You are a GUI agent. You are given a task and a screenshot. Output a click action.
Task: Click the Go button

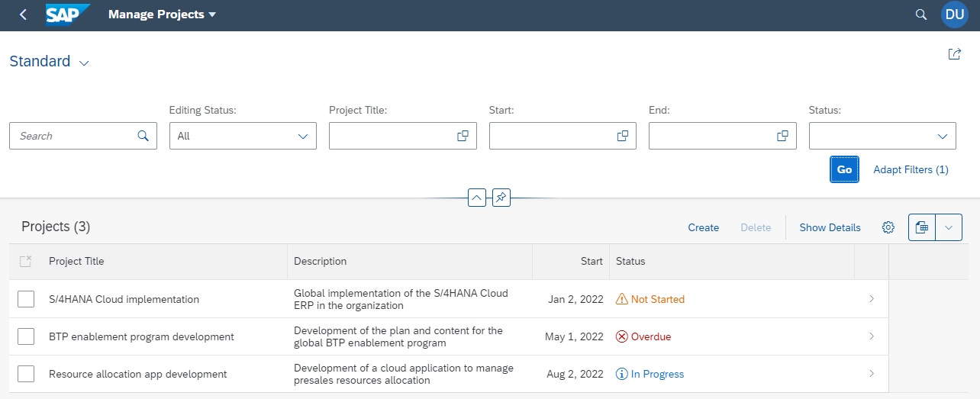tap(844, 169)
